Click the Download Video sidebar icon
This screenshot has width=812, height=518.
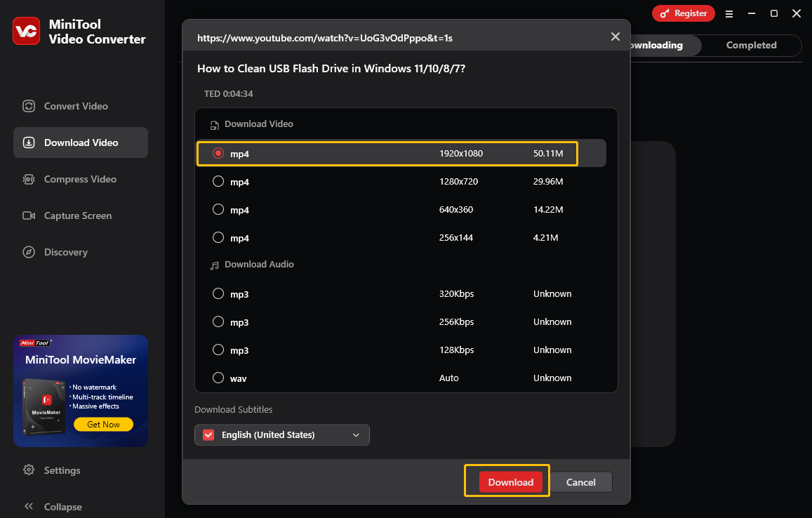(29, 142)
